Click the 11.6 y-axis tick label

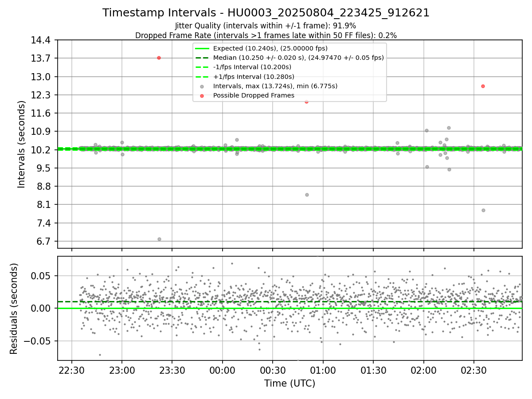point(42,113)
